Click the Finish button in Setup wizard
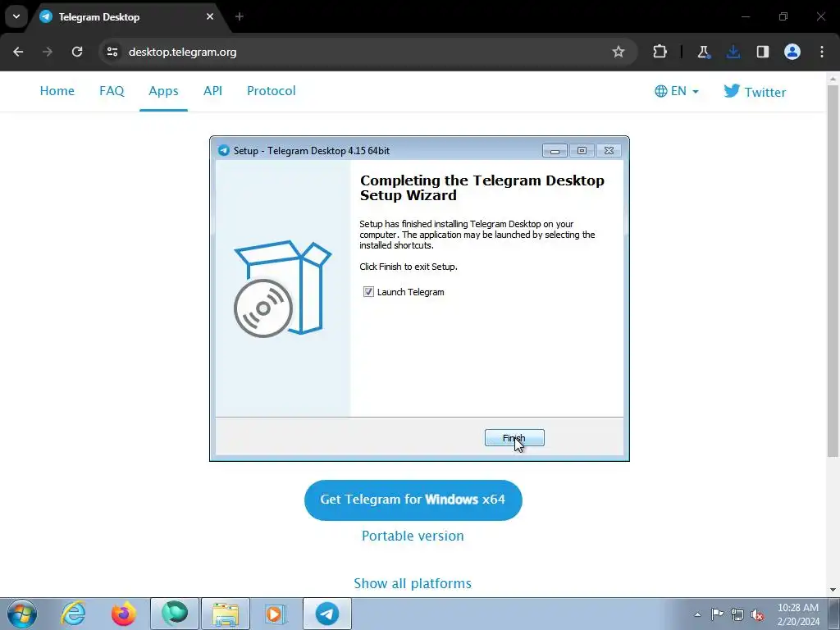This screenshot has width=840, height=630. click(x=514, y=438)
